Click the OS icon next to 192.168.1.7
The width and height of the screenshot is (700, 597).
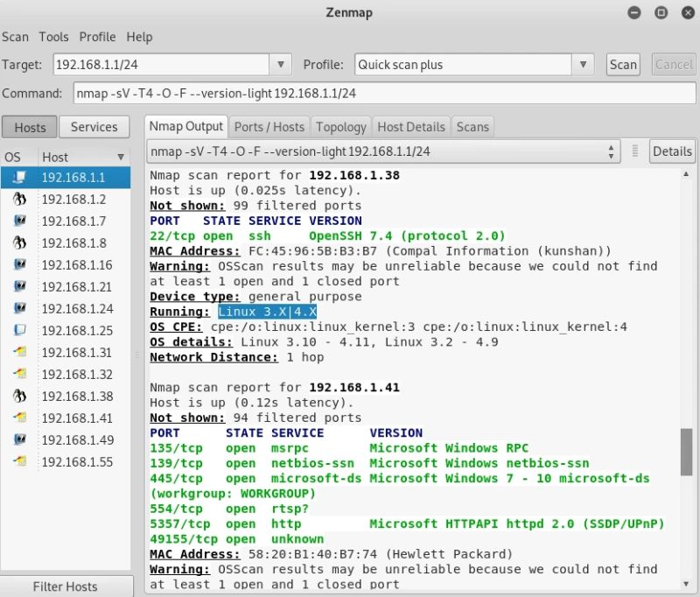[x=19, y=221]
